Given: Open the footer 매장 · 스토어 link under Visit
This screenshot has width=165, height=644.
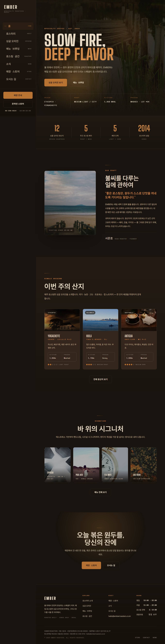Looking at the screenshot, I should click(x=113, y=601).
